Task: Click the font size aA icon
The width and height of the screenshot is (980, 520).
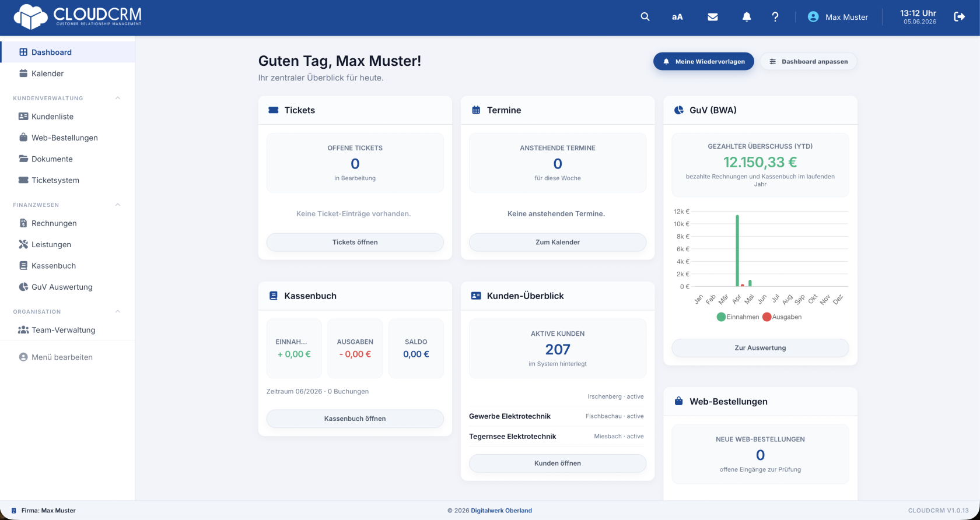Action: pos(677,17)
